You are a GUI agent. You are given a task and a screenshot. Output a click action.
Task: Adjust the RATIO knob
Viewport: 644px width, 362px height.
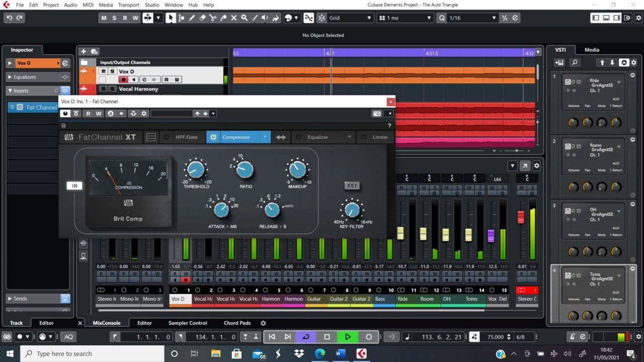pyautogui.click(x=245, y=170)
